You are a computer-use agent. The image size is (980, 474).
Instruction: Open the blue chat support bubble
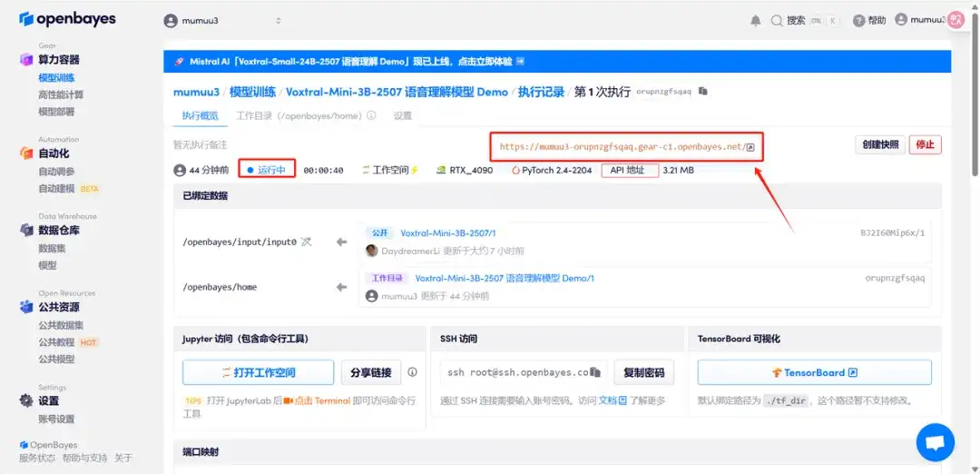point(935,443)
